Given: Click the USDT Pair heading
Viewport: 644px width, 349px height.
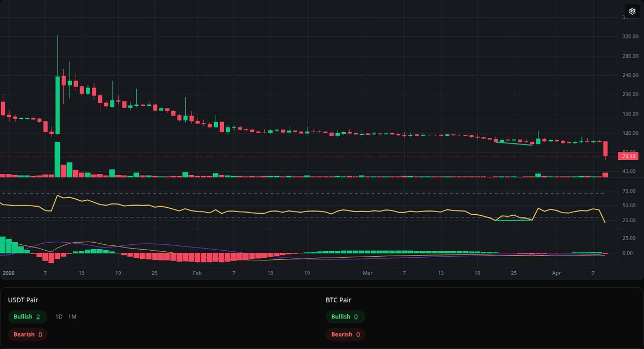Looking at the screenshot, I should click(23, 300).
